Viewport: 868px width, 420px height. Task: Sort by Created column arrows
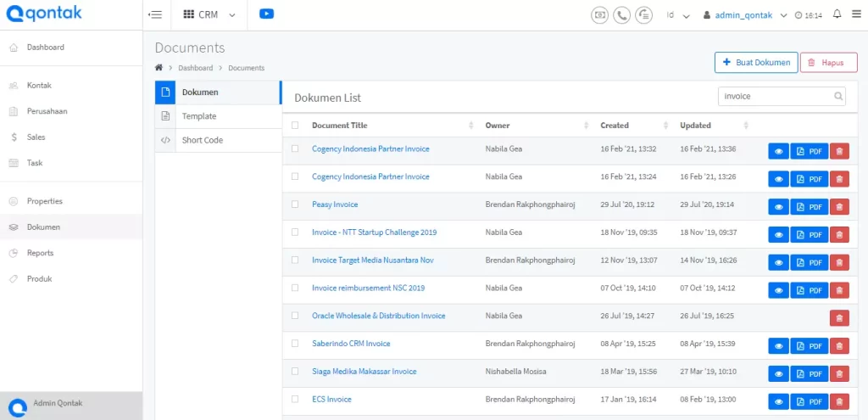tap(666, 126)
